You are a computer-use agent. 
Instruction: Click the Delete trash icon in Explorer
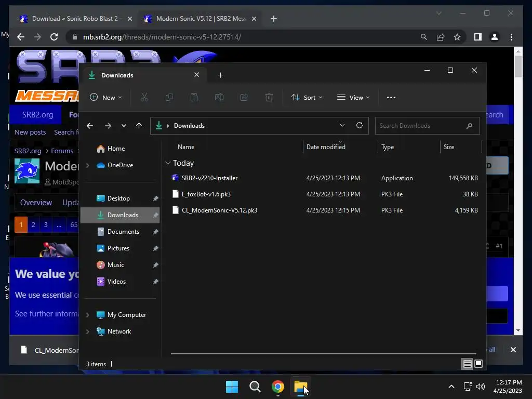point(269,97)
